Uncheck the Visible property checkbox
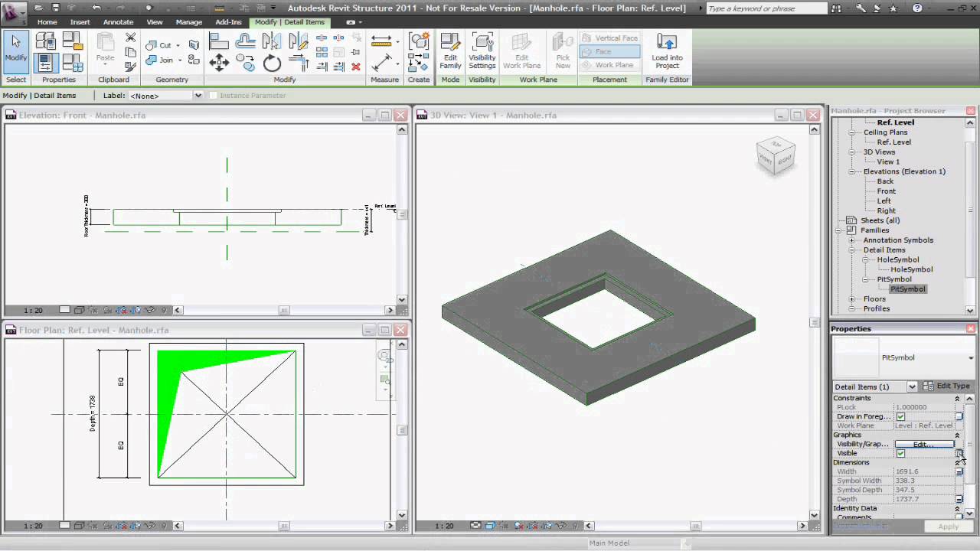Image resolution: width=980 pixels, height=551 pixels. [x=900, y=453]
